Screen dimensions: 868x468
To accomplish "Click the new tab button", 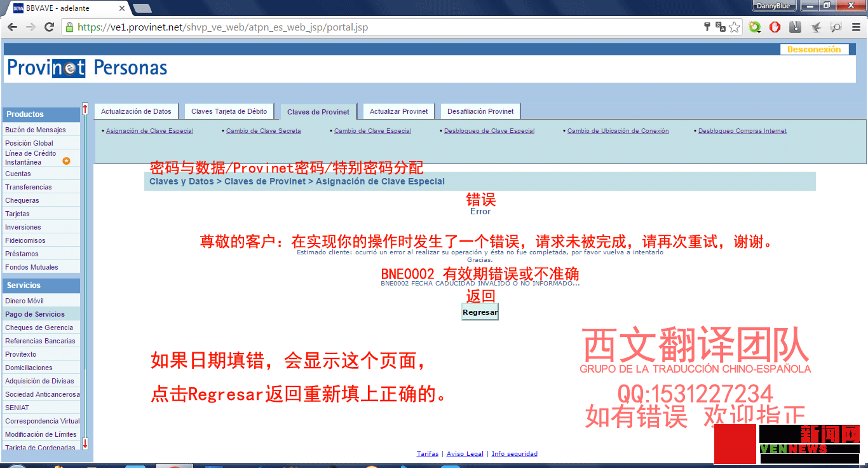I will (x=142, y=8).
